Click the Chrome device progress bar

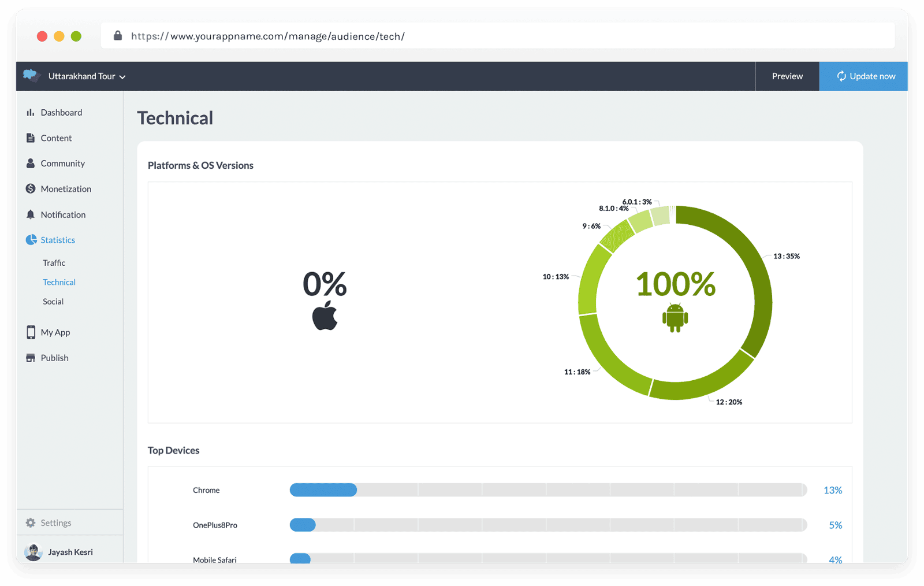547,490
